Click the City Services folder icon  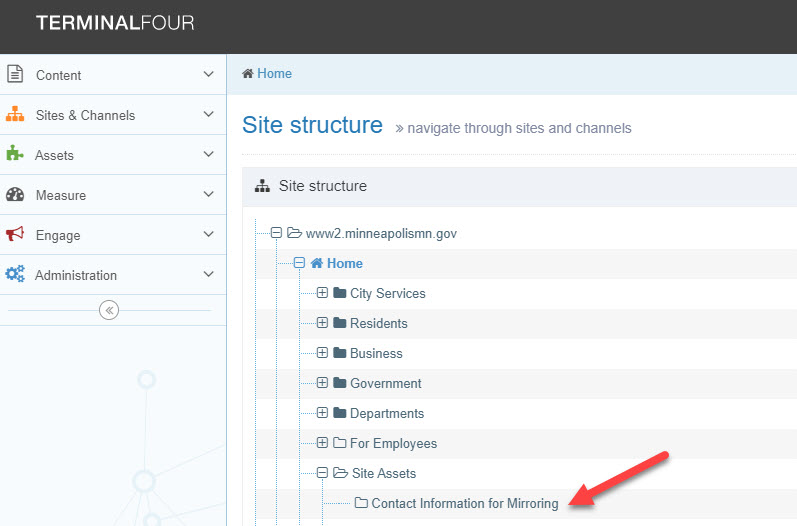tap(340, 293)
